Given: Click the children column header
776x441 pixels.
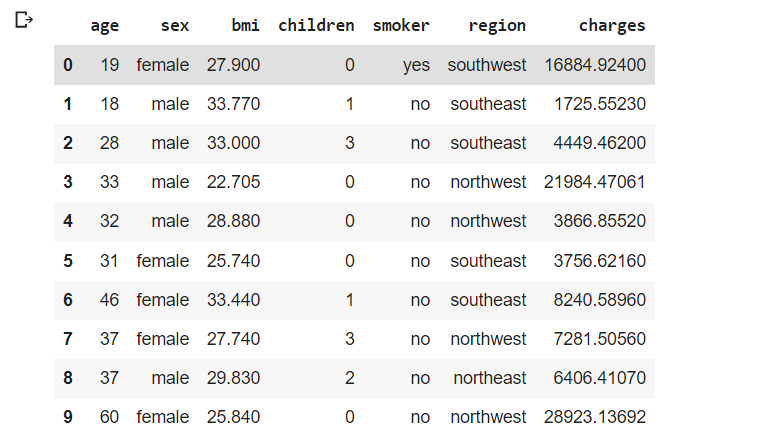Looking at the screenshot, I should point(316,25).
